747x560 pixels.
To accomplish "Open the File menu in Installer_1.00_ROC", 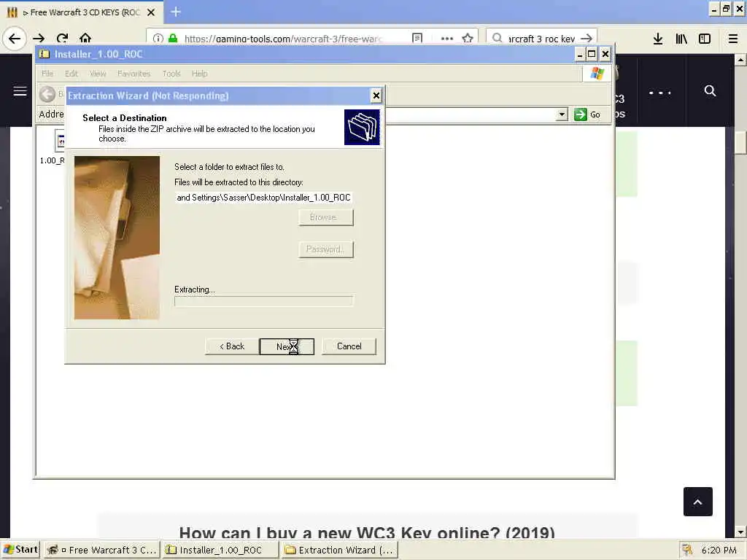I will [x=47, y=74].
